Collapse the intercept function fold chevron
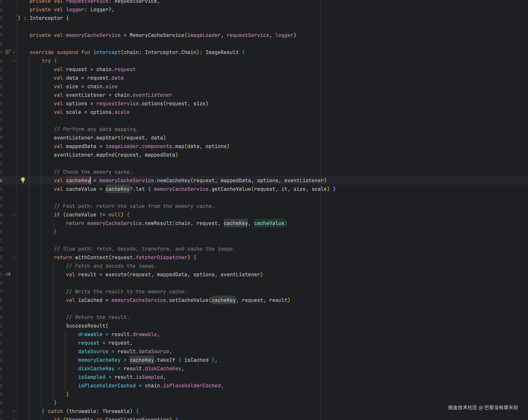528x420 pixels. click(14, 52)
